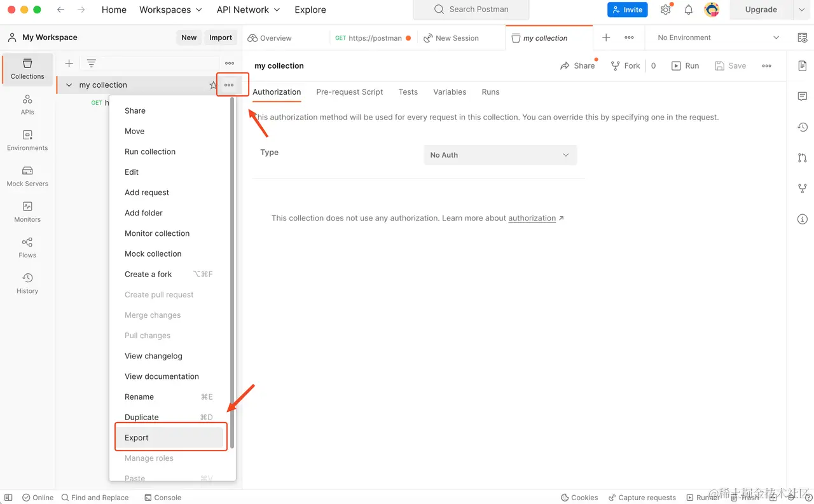Open collection header three-dot more actions
The height and width of the screenshot is (504, 814).
point(767,66)
